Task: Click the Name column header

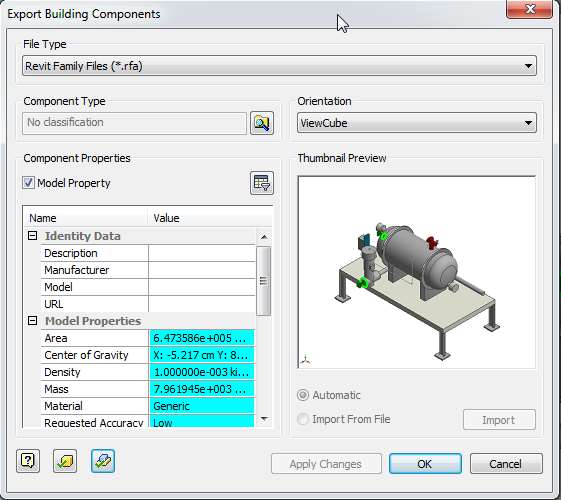Action: pos(86,218)
